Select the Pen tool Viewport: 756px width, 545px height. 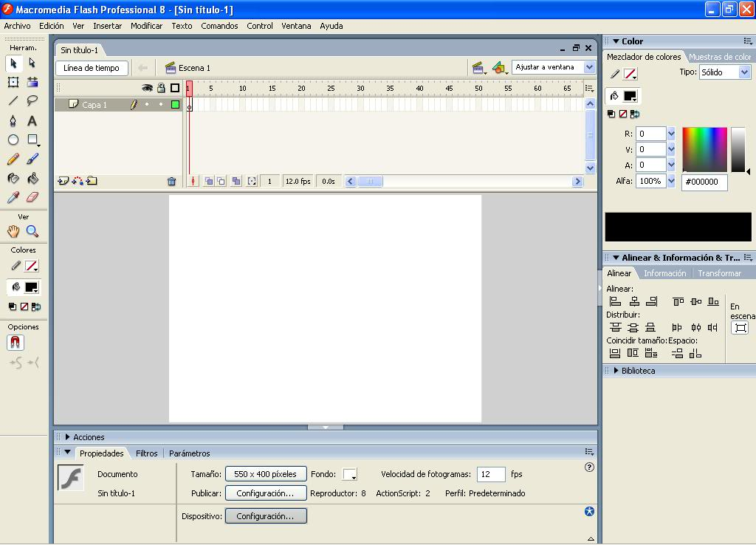point(13,120)
